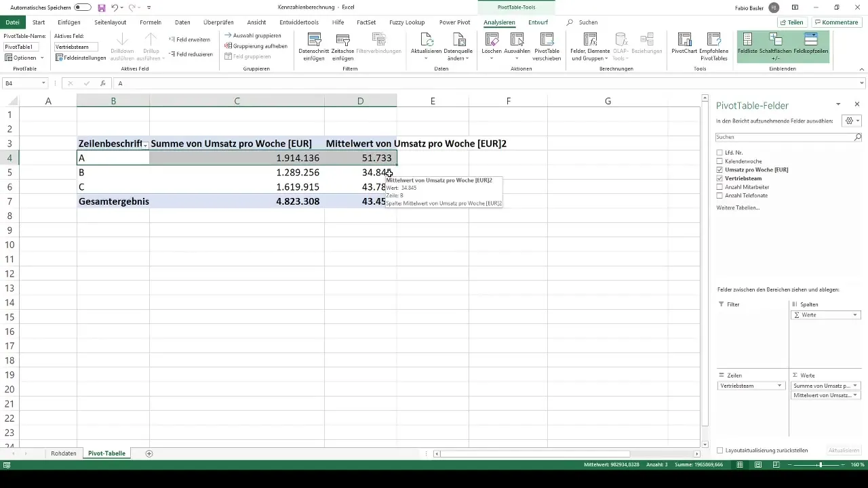Screen dimensions: 868x488
Task: Open PivotTable-Felder pane options arrow
Action: coord(838,104)
